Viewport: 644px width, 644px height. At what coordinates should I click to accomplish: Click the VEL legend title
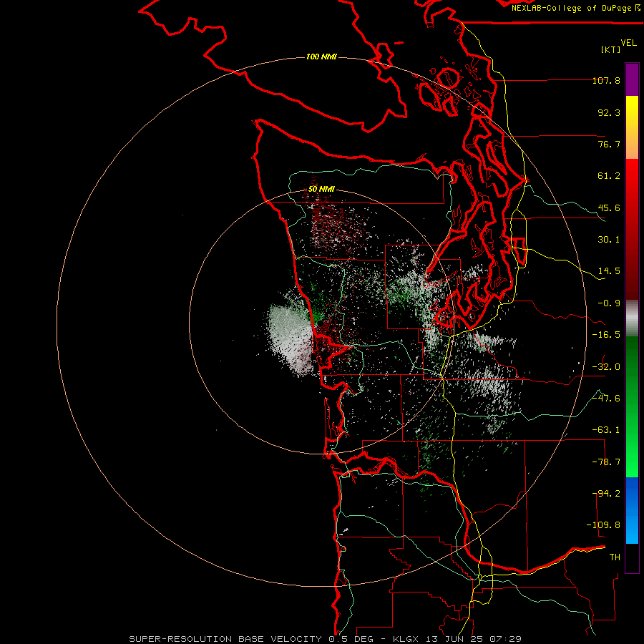(628, 42)
